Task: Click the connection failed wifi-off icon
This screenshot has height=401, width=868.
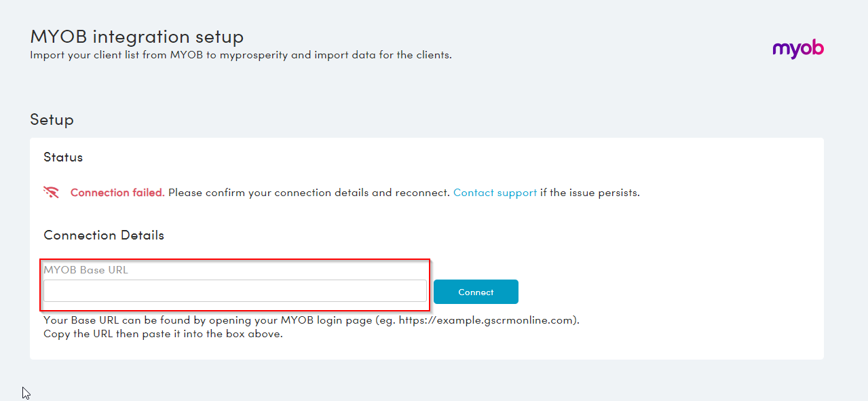Action: point(51,192)
